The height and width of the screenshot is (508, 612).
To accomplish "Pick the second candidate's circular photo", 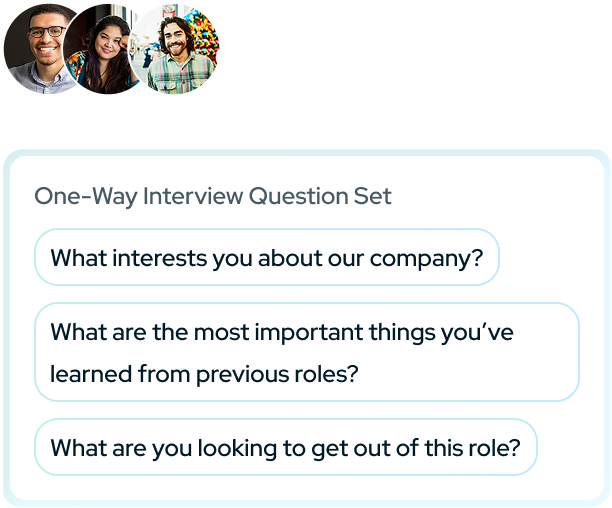I will tap(108, 50).
